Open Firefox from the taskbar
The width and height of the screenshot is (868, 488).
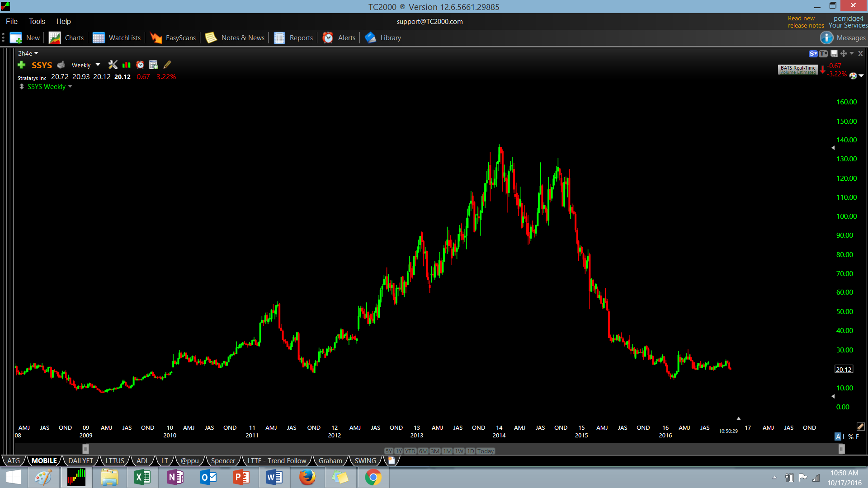click(307, 477)
